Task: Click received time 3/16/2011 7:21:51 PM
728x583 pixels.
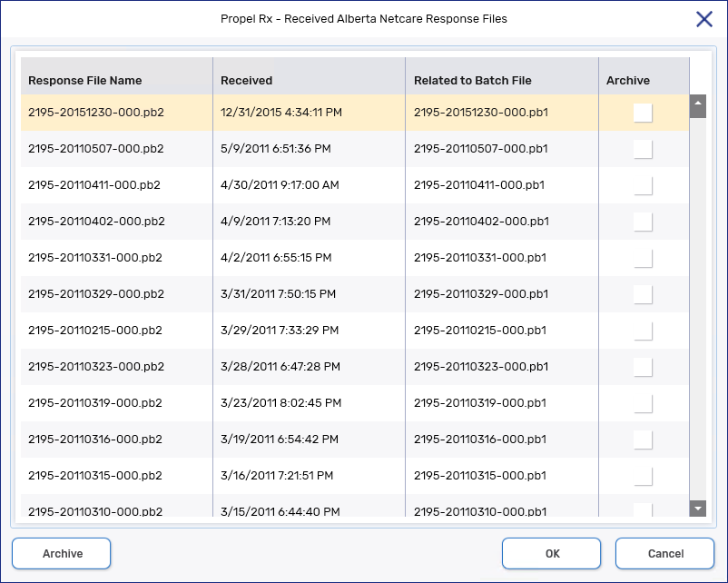Action: [277, 475]
